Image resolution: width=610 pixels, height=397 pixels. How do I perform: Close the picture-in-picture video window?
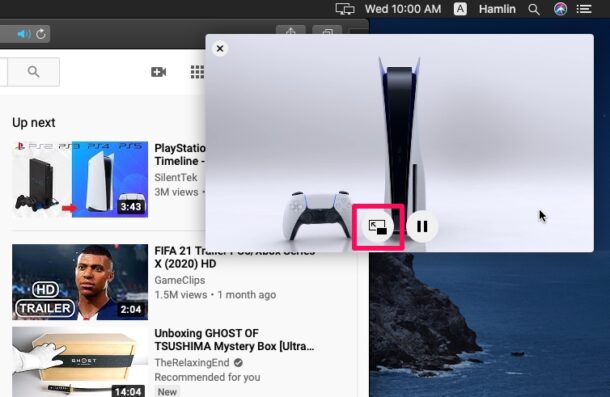(220, 49)
